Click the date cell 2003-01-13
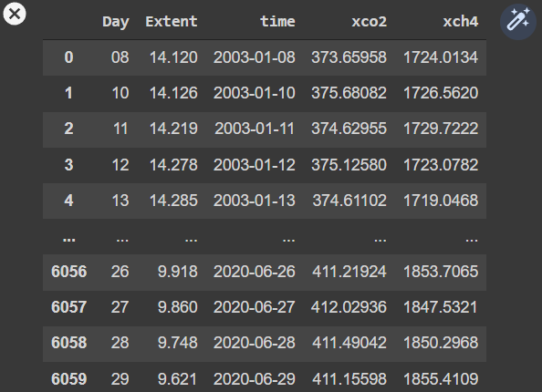The width and height of the screenshot is (542, 392). pos(255,201)
